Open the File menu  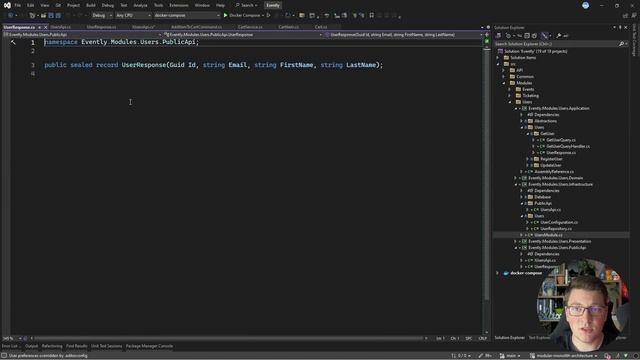pos(18,5)
